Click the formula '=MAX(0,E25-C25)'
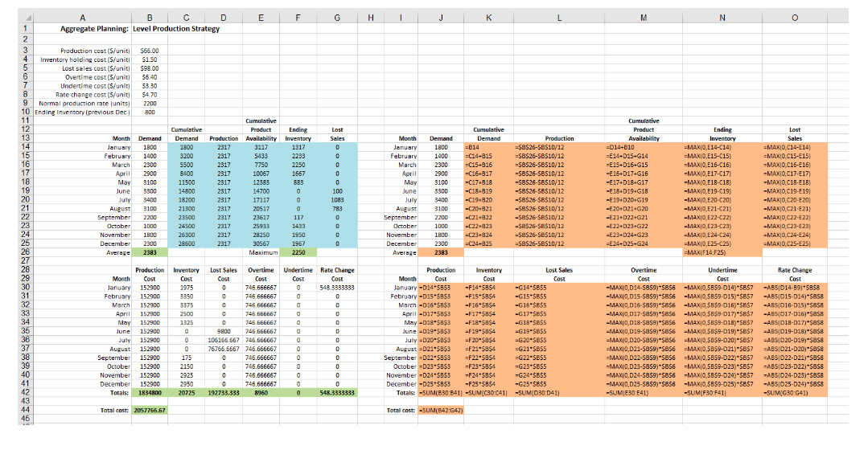Screen dimensions: 868x450 (x=722, y=243)
